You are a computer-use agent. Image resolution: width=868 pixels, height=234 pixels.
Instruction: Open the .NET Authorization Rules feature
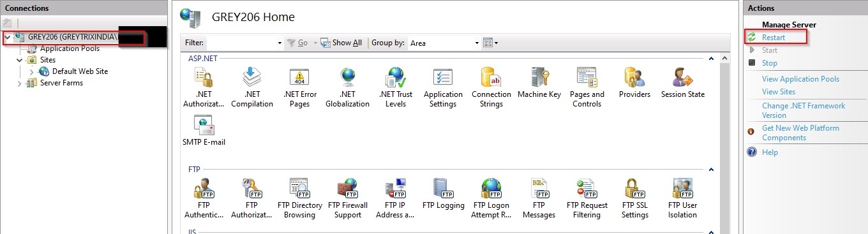204,87
